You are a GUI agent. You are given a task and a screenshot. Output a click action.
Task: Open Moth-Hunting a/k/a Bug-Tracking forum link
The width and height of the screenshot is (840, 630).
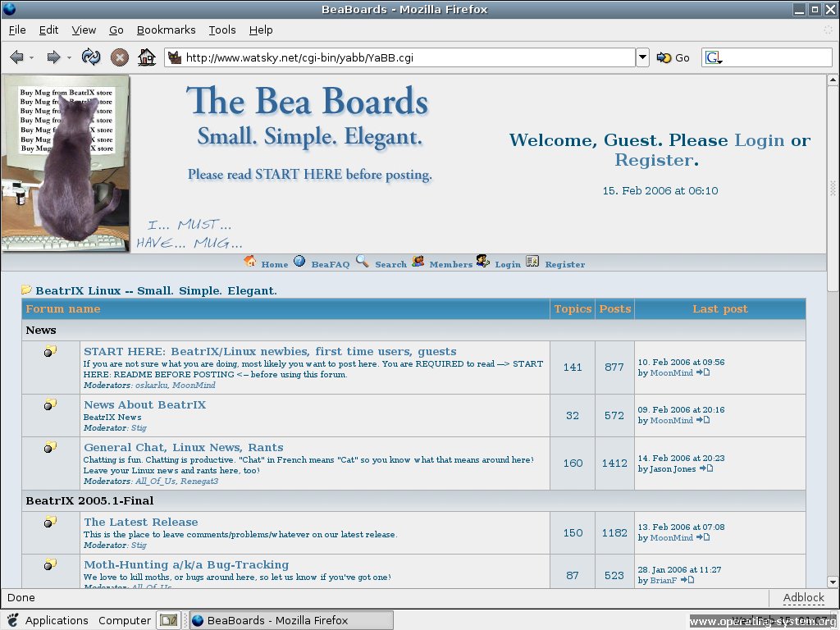(x=186, y=564)
